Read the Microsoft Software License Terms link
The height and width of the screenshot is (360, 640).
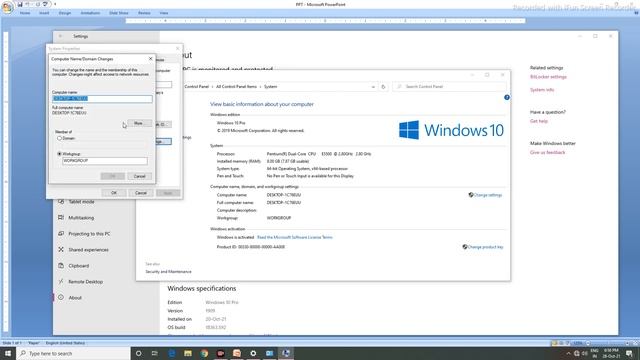click(295, 237)
